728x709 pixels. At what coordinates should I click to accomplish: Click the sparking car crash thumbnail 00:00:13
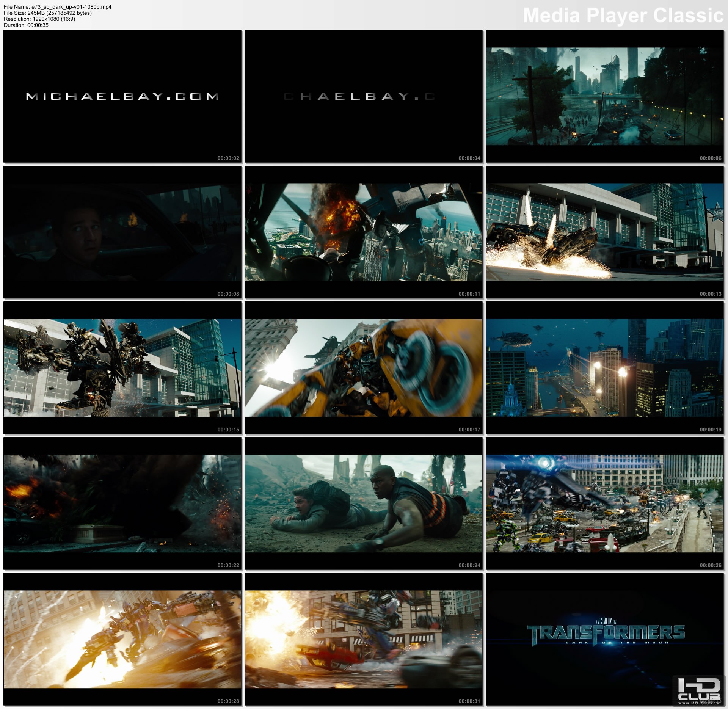point(605,232)
